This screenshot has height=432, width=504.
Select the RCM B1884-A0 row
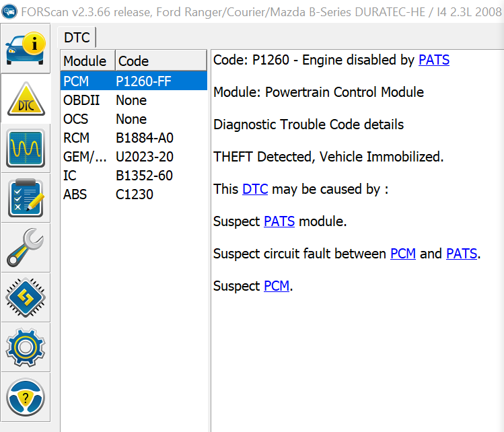(x=134, y=138)
